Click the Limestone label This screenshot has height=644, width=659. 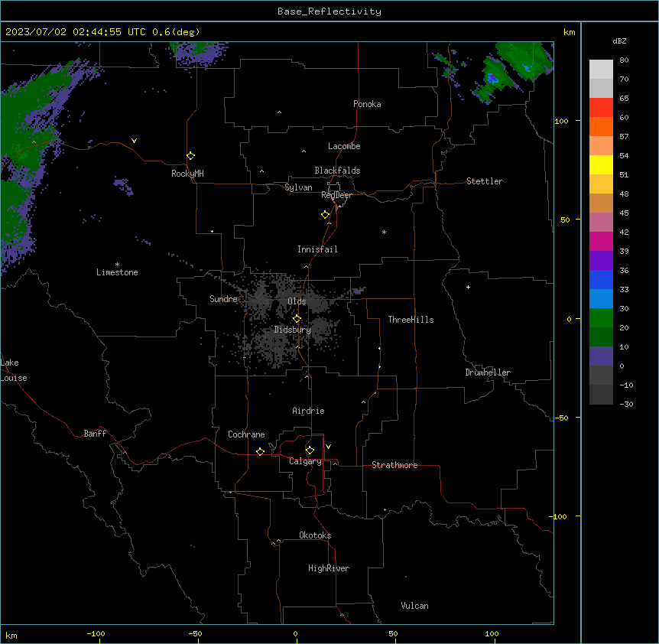tap(117, 272)
